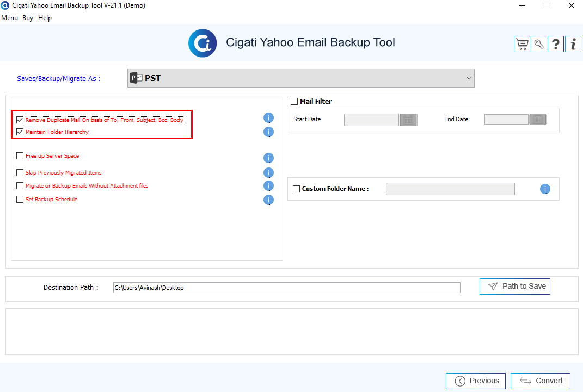This screenshot has width=583, height=392.
Task: Click the Saves/Backup/Migrate As label
Action: [x=59, y=79]
